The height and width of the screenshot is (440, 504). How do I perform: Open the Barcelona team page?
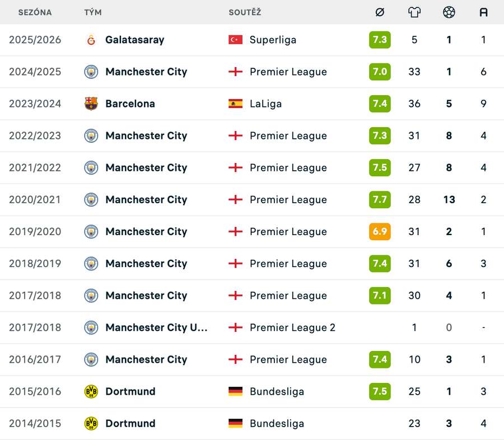pyautogui.click(x=130, y=104)
